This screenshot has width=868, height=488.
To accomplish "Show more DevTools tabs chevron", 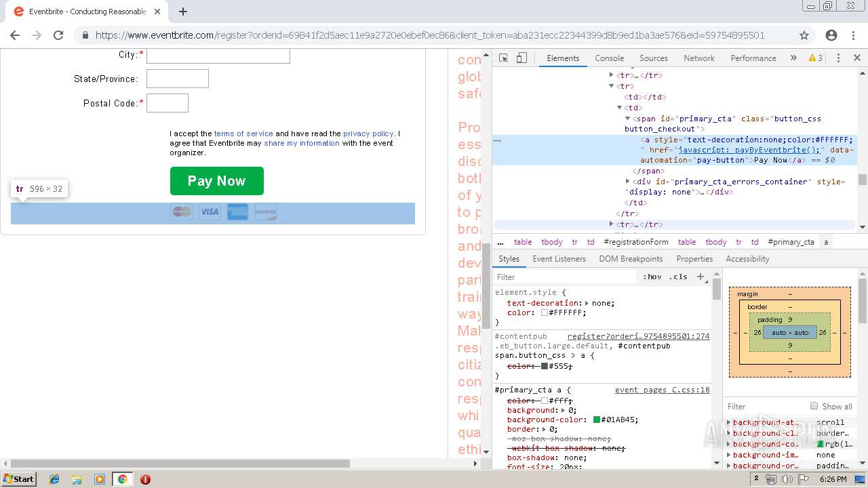I will (793, 58).
